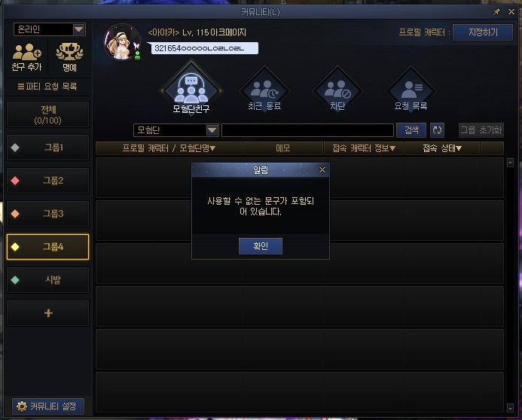Close the 알림 alert dialog
The width and height of the screenshot is (522, 420).
click(322, 170)
